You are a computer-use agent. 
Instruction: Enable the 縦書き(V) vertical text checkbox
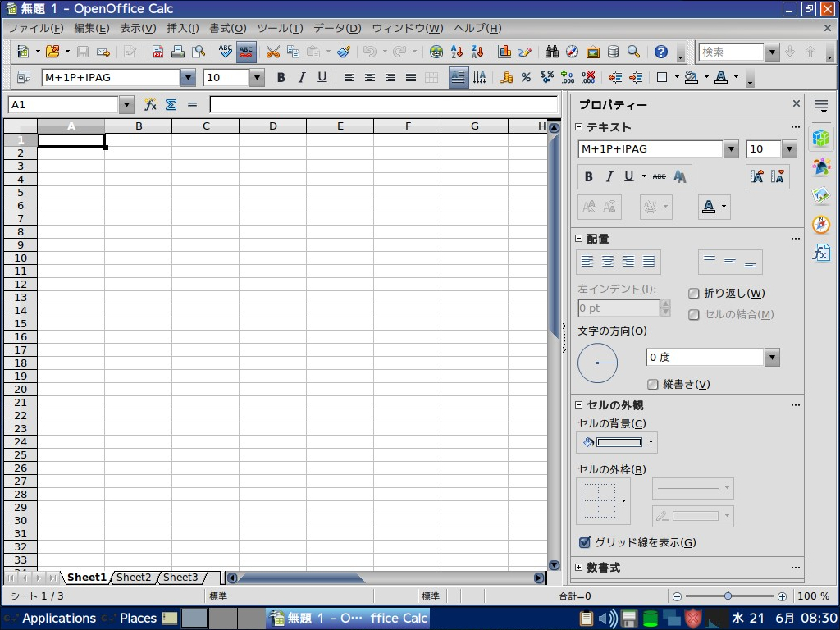[652, 384]
